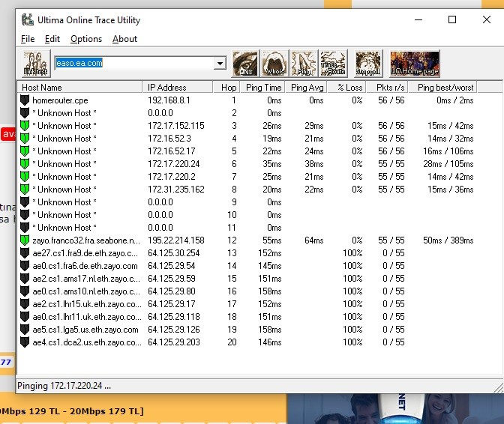
Task: Click the DNS lookup toolbar icon
Action: [x=245, y=64]
